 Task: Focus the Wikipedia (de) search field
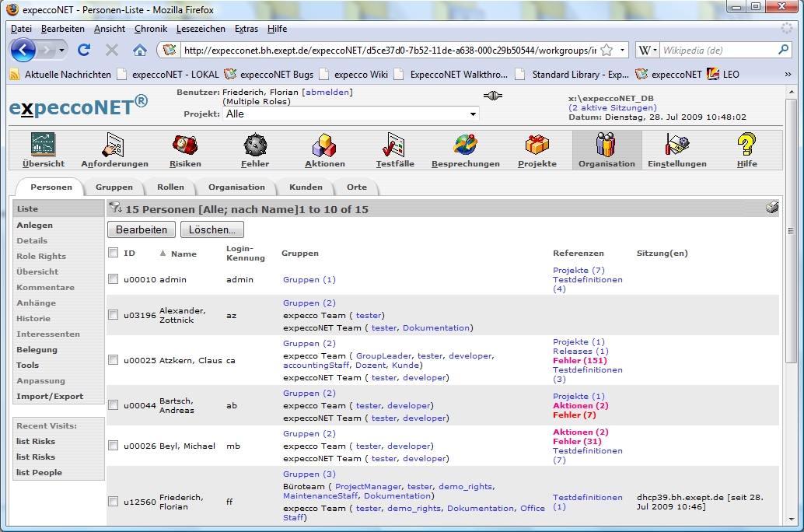pyautogui.click(x=718, y=51)
